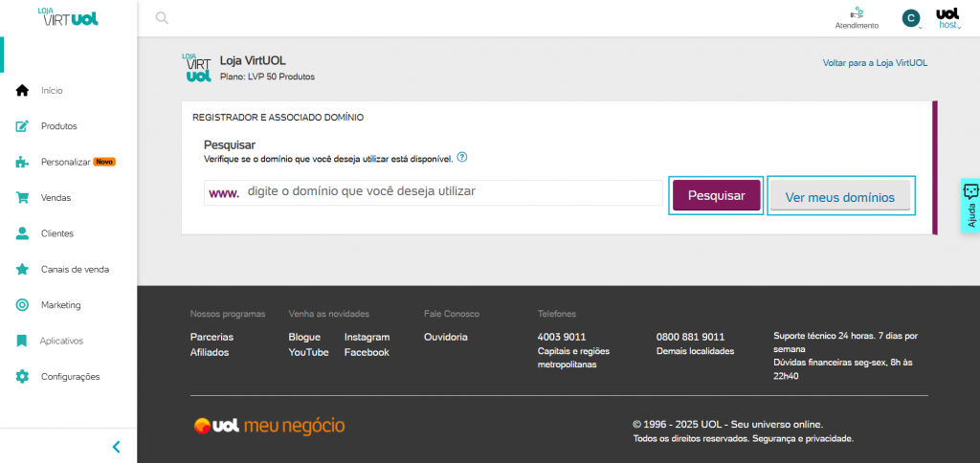Click the Personalizar puzzle icon

click(22, 162)
